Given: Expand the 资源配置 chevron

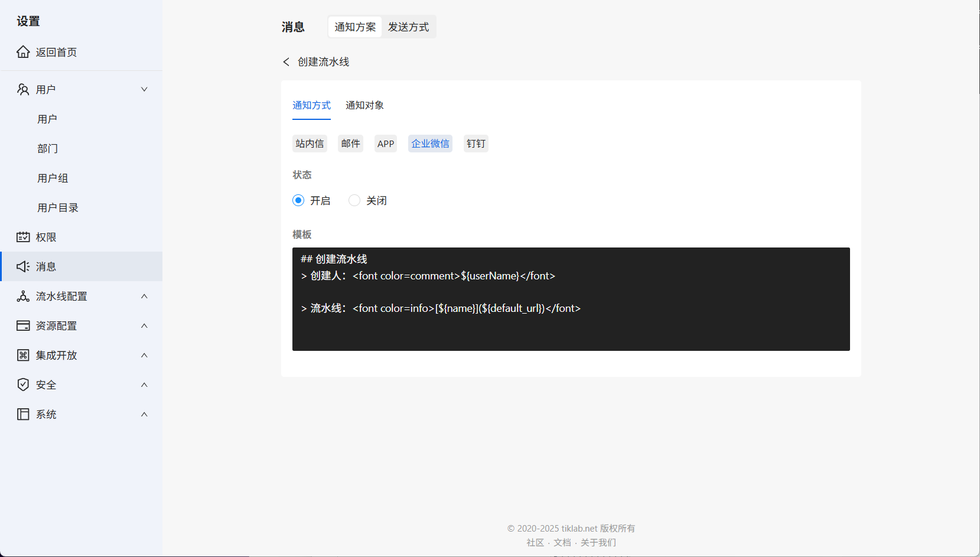Looking at the screenshot, I should 144,325.
